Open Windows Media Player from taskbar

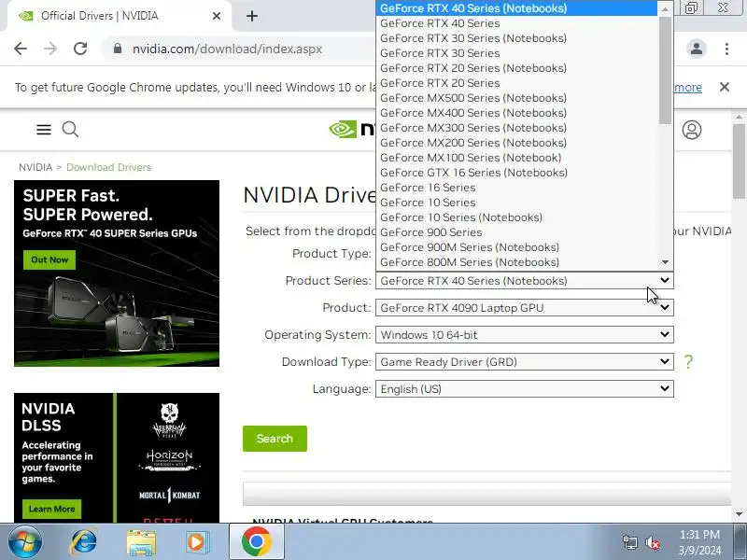tap(197, 542)
